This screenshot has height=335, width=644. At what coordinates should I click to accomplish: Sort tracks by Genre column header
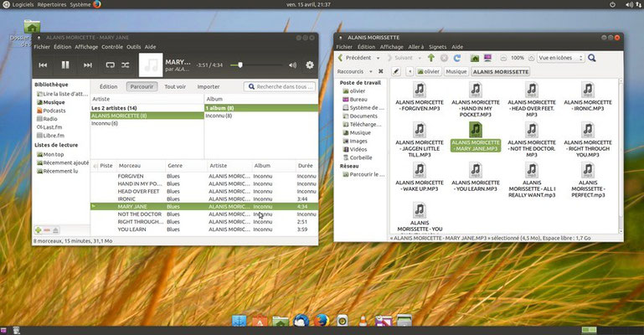click(186, 166)
